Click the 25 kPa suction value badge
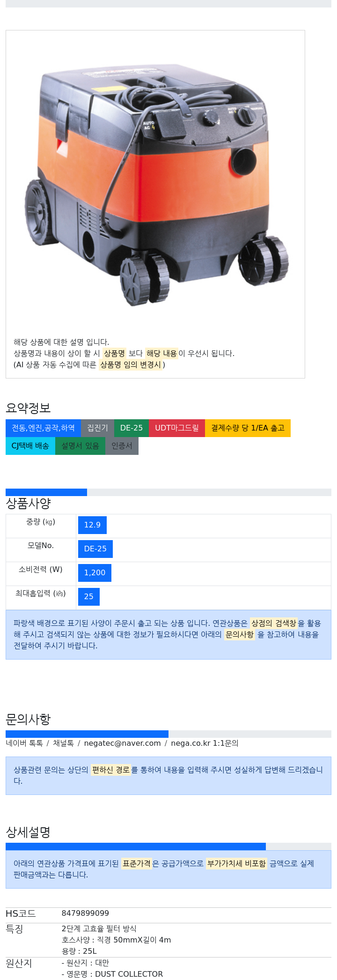 [x=89, y=597]
